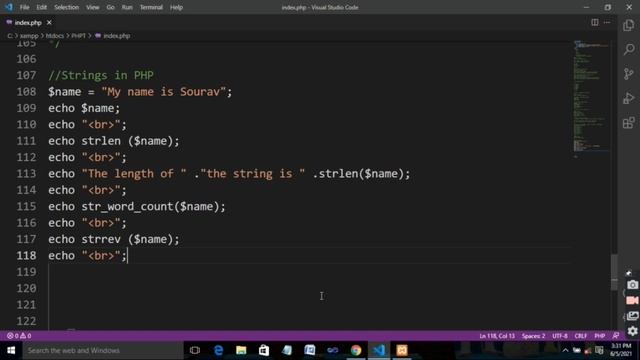This screenshot has height=360, width=640.
Task: Open the gear settings icon
Action: click(x=632, y=331)
